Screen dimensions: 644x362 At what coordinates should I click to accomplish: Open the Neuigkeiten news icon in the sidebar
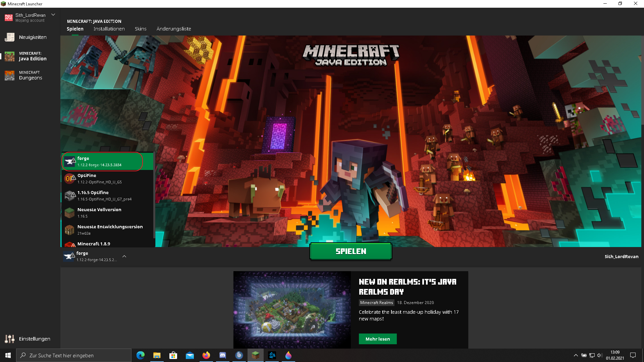click(9, 37)
